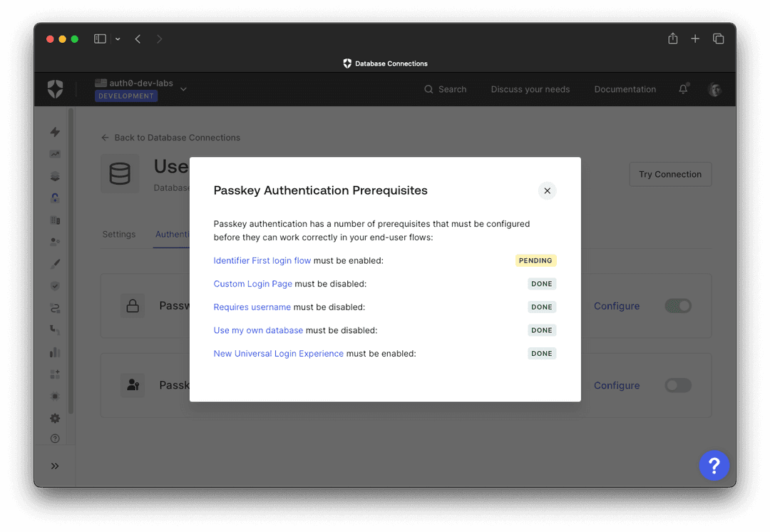Open the Authentication sidebar icon
This screenshot has height=532, width=770.
(x=55, y=198)
